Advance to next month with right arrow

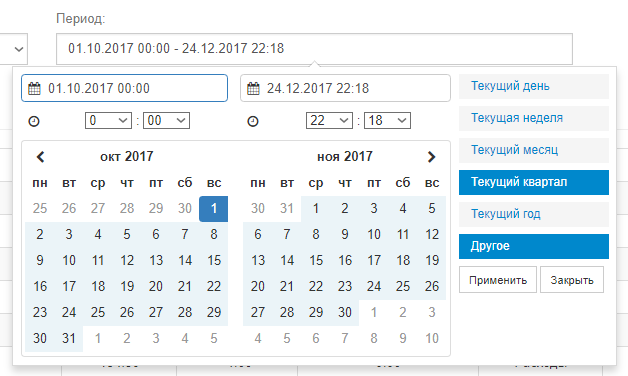[431, 157]
